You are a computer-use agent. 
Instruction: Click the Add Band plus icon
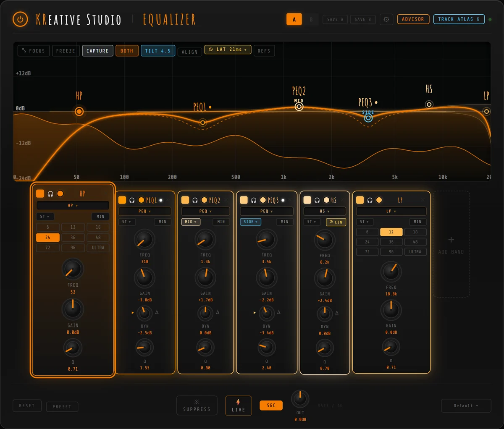451,240
